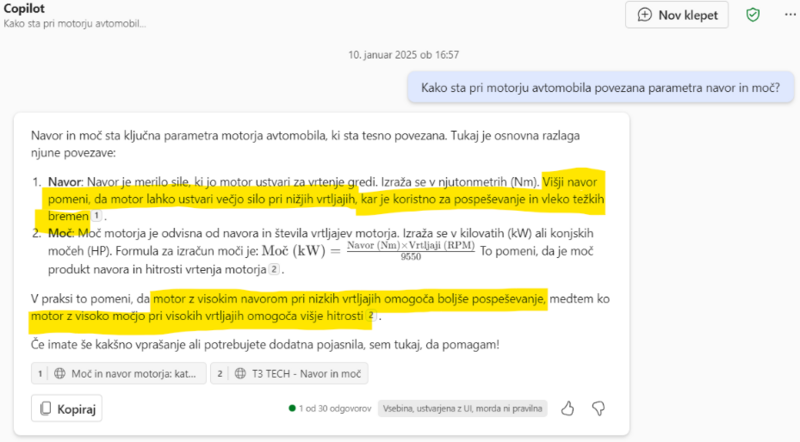The image size is (800, 442).
Task: Click citation 2 after 'višje hitrosti'
Action: tap(372, 316)
